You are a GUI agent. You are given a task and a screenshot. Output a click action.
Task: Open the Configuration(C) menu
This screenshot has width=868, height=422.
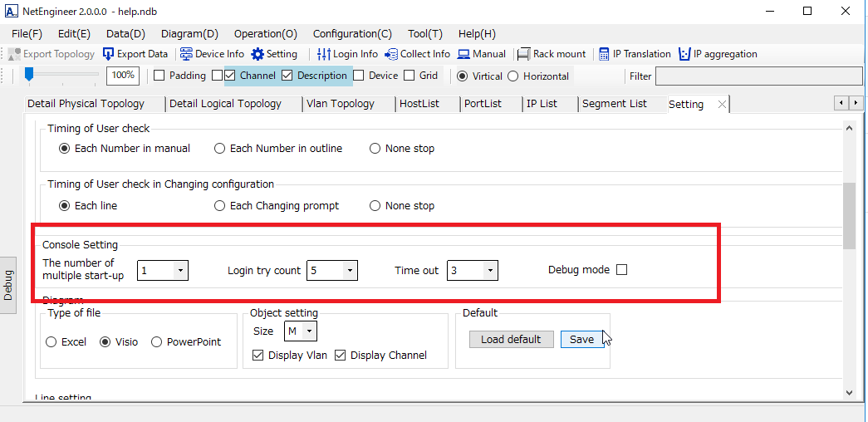[x=352, y=34]
